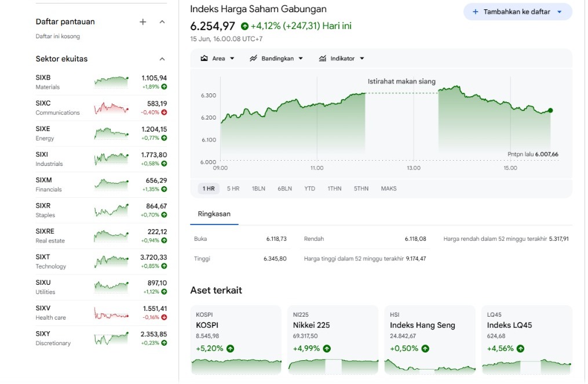Open the Nikkei 225 related asset card

(x=333, y=340)
